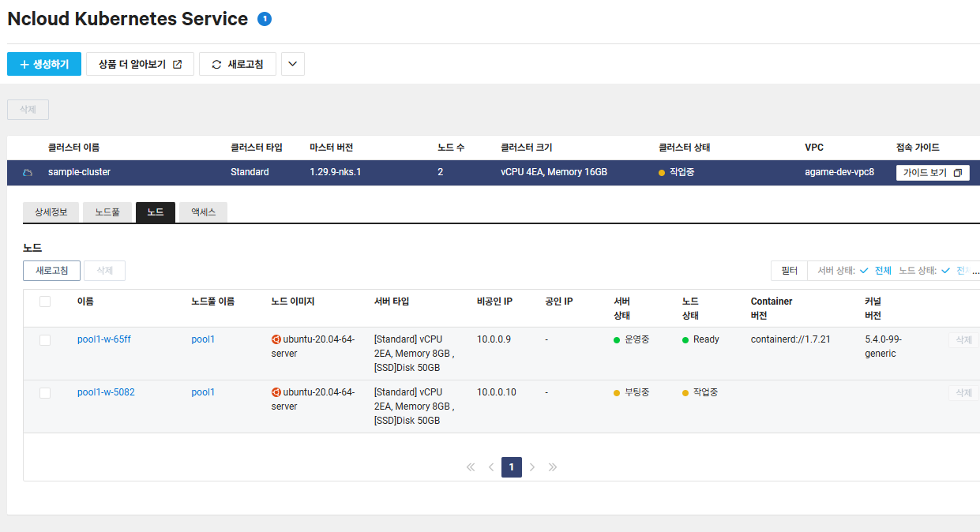Open node link pool1-w-65ff

coord(104,339)
